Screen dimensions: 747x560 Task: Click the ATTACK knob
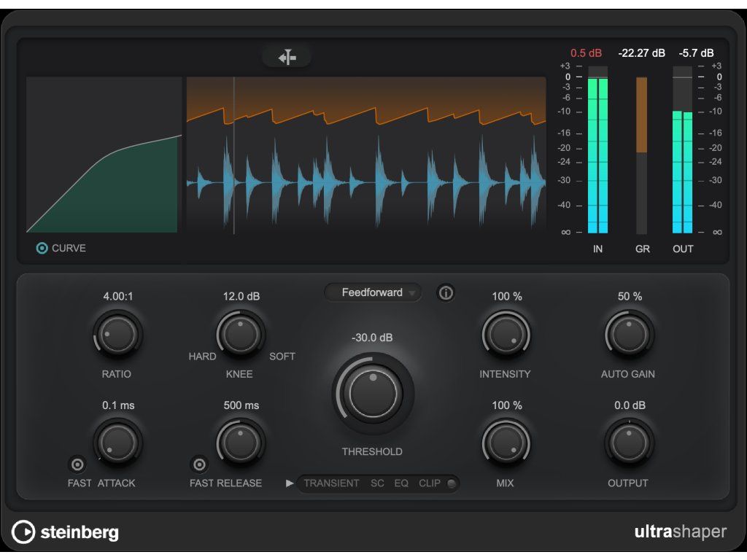(117, 443)
